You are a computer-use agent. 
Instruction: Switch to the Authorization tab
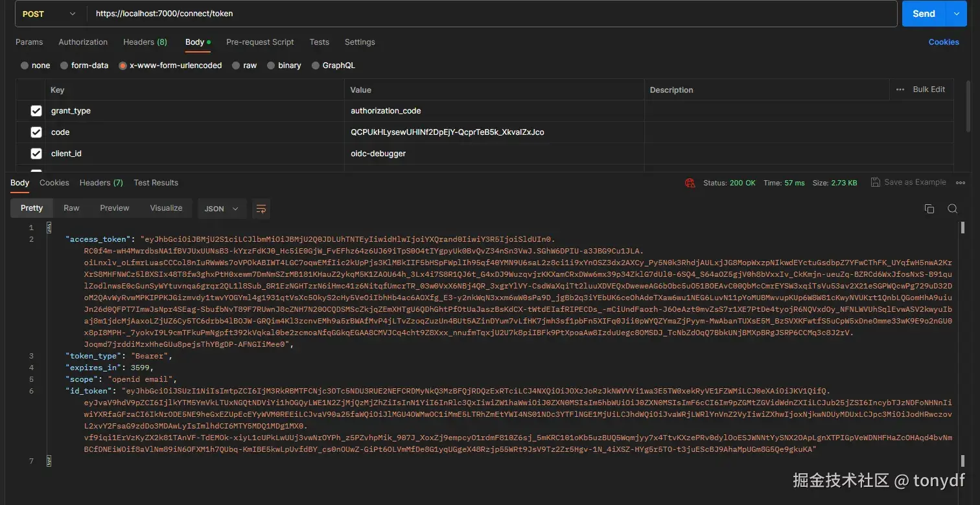83,42
